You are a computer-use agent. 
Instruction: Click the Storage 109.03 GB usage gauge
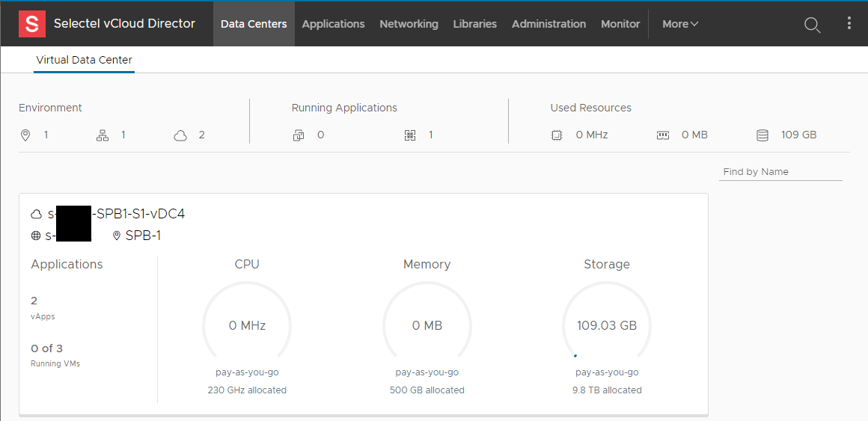[607, 321]
